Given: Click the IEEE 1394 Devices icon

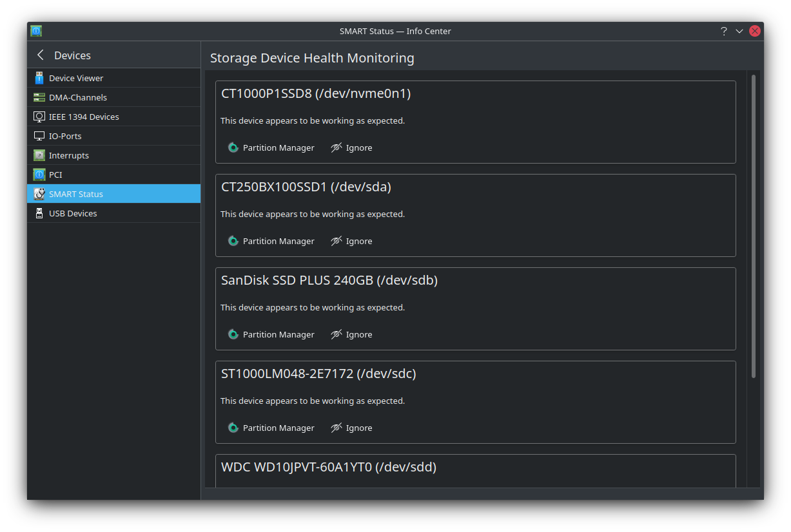Looking at the screenshot, I should (x=39, y=117).
